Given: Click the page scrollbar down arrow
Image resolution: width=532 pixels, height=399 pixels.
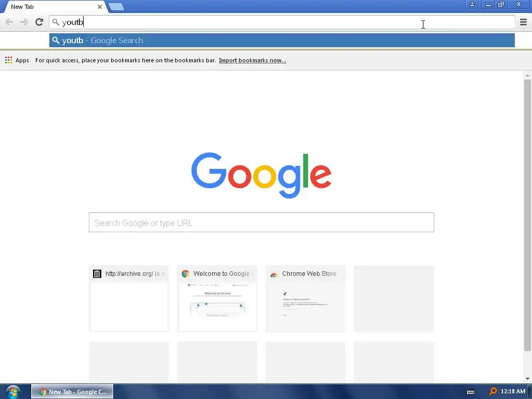Looking at the screenshot, I should tap(527, 379).
